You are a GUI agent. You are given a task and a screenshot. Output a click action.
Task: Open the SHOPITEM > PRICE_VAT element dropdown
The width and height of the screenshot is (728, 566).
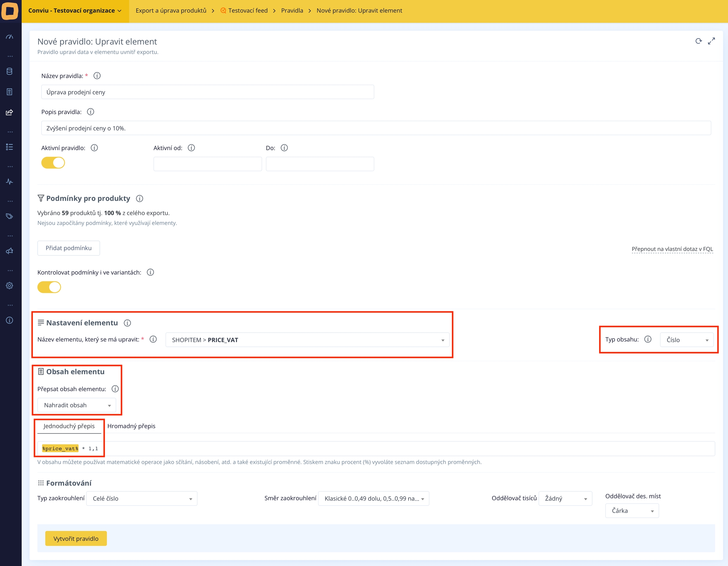307,340
